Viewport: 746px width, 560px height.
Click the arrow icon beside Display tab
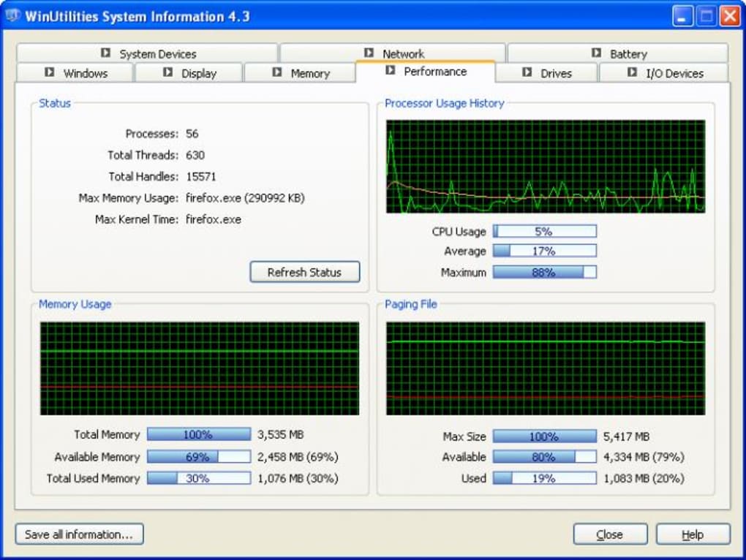[167, 73]
